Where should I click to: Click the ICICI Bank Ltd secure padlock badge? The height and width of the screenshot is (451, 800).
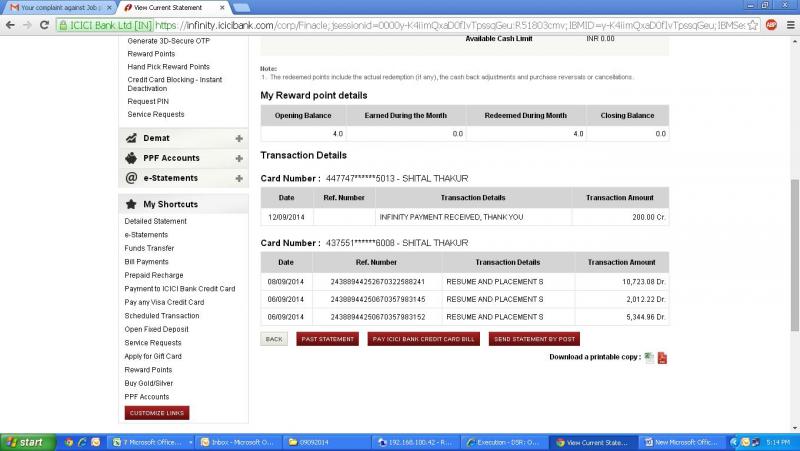point(106,25)
